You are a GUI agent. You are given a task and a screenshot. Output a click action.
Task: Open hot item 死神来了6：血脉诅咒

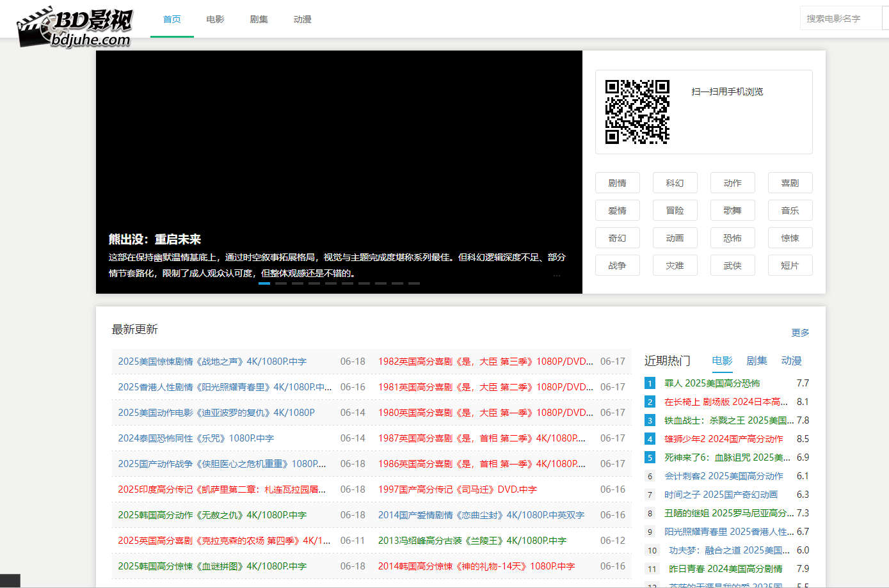[728, 457]
